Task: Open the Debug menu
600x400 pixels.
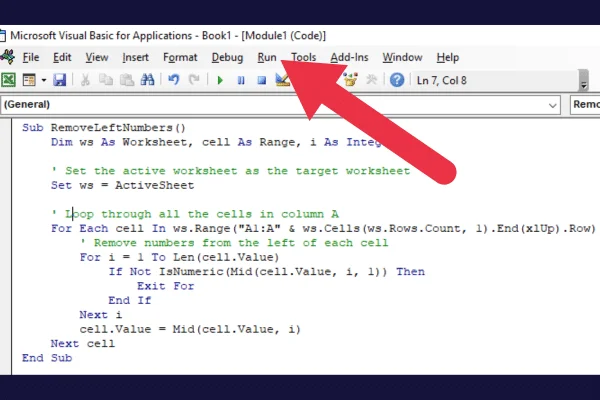Action: (227, 57)
